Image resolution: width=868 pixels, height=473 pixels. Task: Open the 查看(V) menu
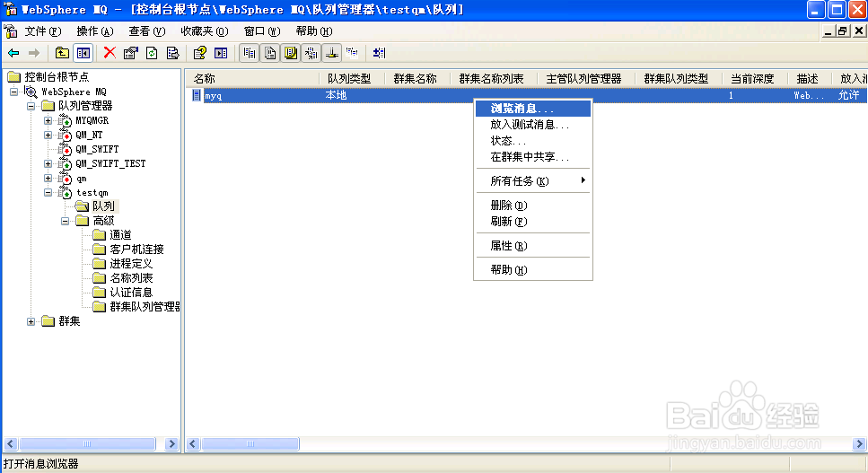click(x=147, y=31)
